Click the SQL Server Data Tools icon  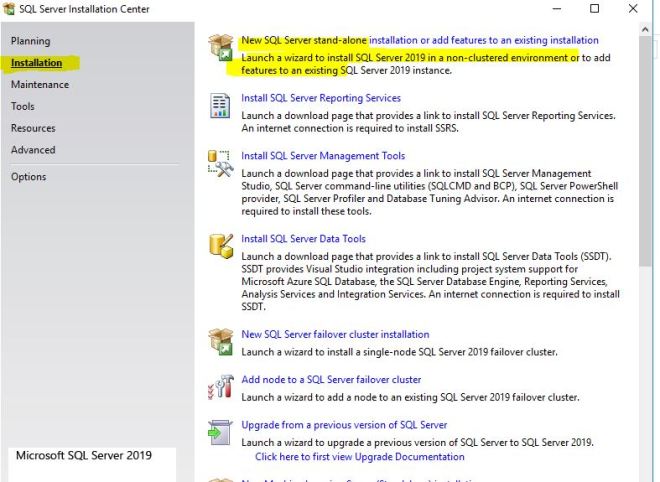point(220,246)
